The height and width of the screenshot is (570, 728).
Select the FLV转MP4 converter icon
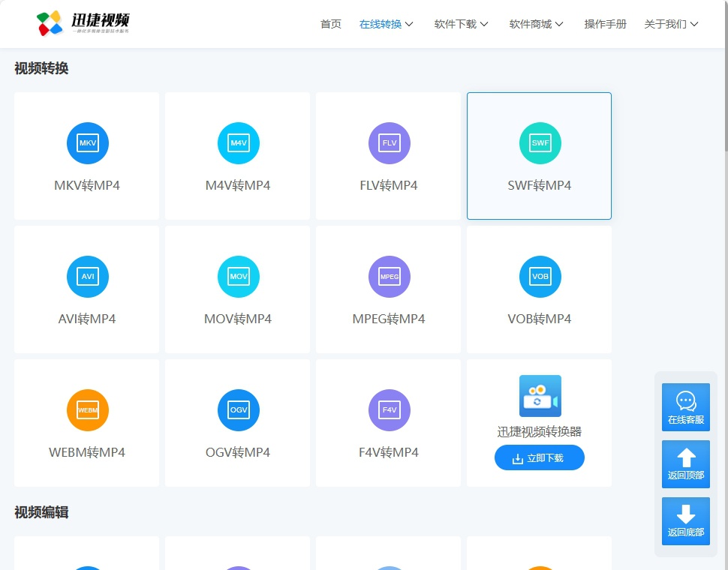point(389,143)
